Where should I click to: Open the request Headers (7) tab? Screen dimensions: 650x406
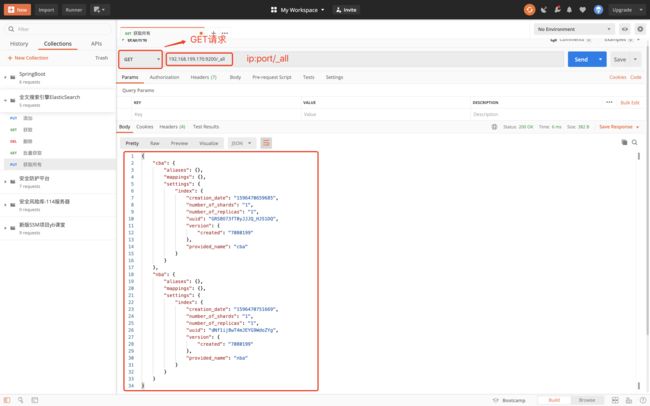[x=204, y=77]
